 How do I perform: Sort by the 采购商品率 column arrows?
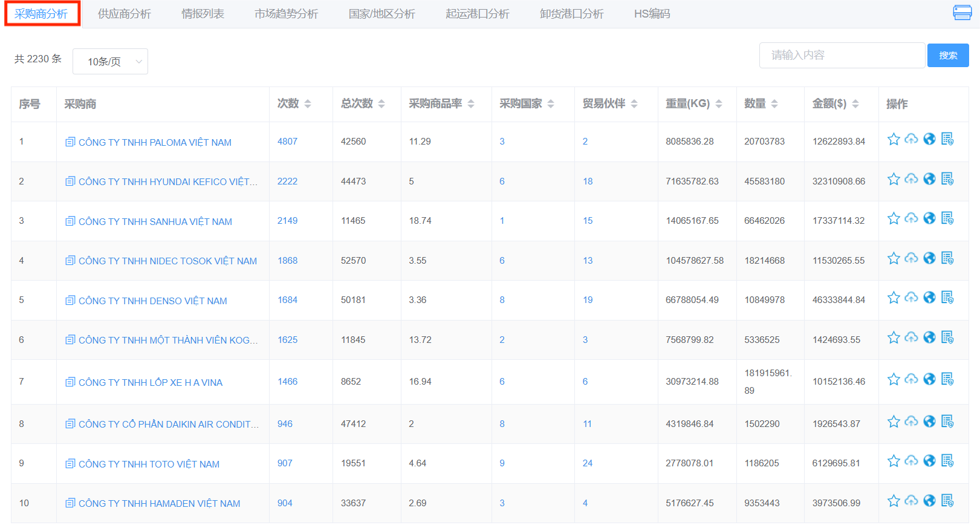(x=471, y=104)
